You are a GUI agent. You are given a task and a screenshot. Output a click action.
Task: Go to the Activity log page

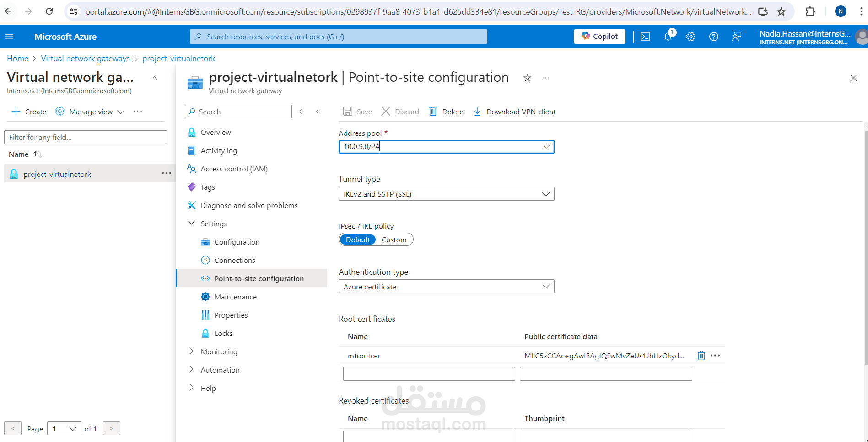[219, 150]
